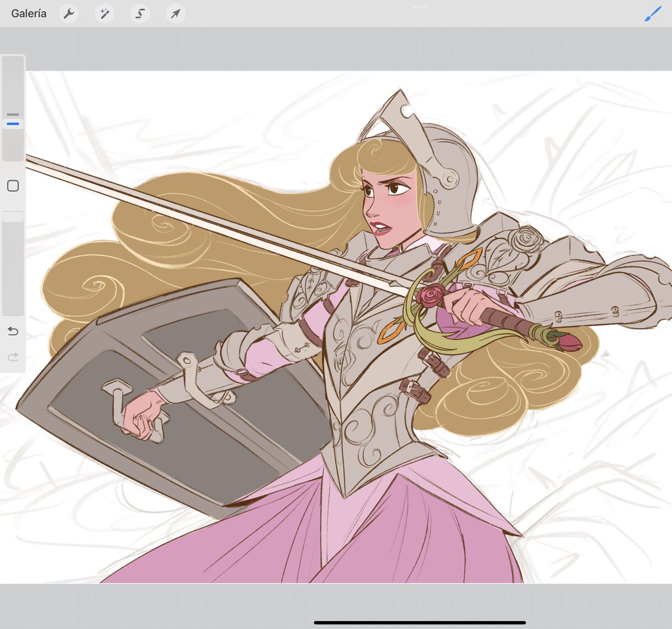Reveal hidden controls via the three-dot indicator
672x629 pixels.
click(420, 7)
